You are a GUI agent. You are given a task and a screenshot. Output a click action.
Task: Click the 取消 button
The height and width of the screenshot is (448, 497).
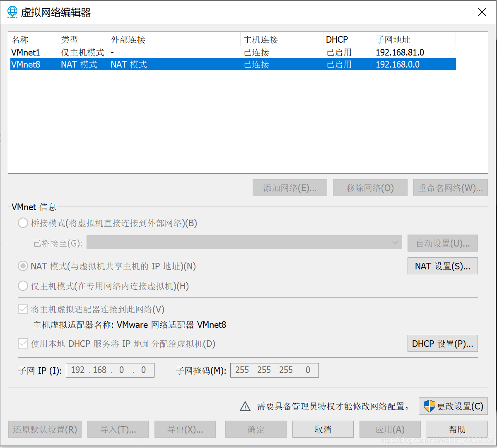323,429
